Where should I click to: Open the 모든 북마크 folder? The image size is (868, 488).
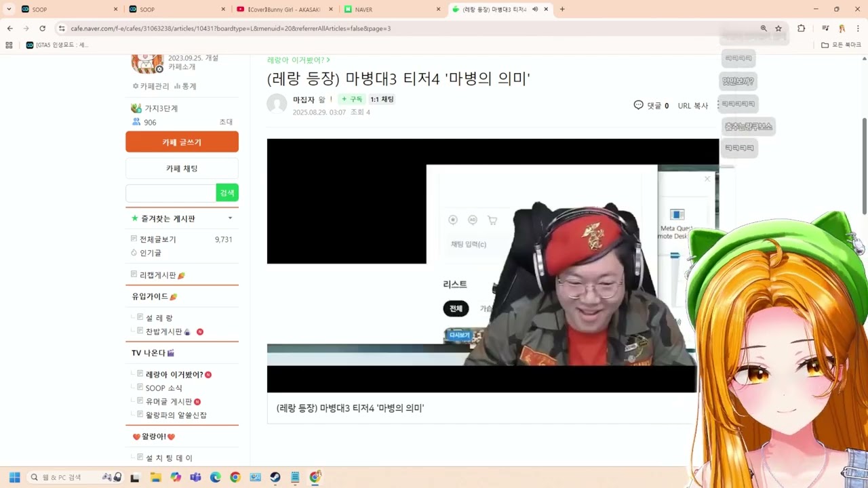pos(842,45)
